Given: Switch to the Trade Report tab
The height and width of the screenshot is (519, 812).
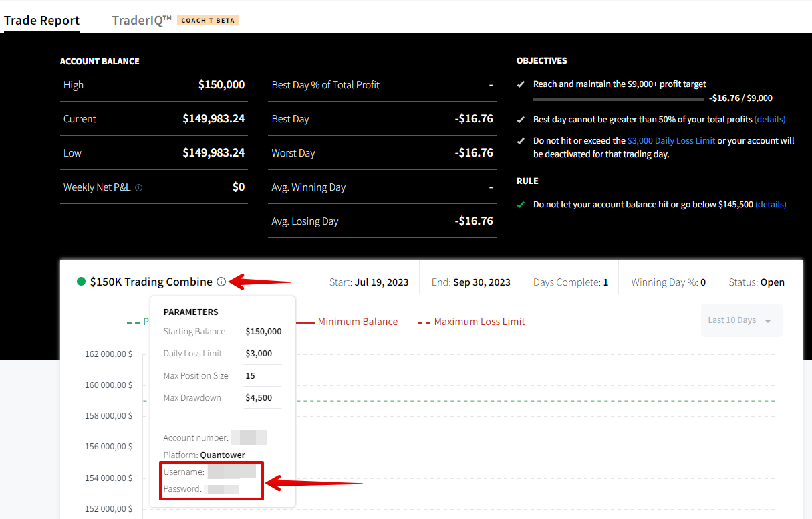Looking at the screenshot, I should click(41, 20).
